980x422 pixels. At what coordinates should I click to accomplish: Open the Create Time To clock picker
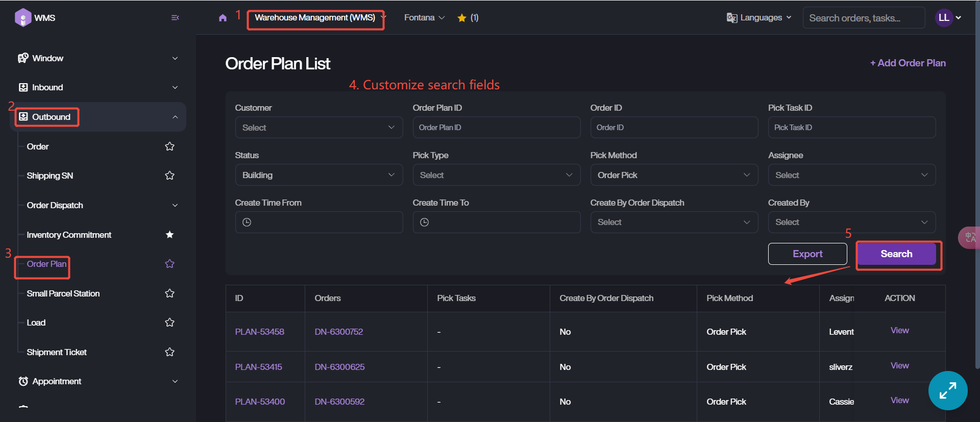425,222
